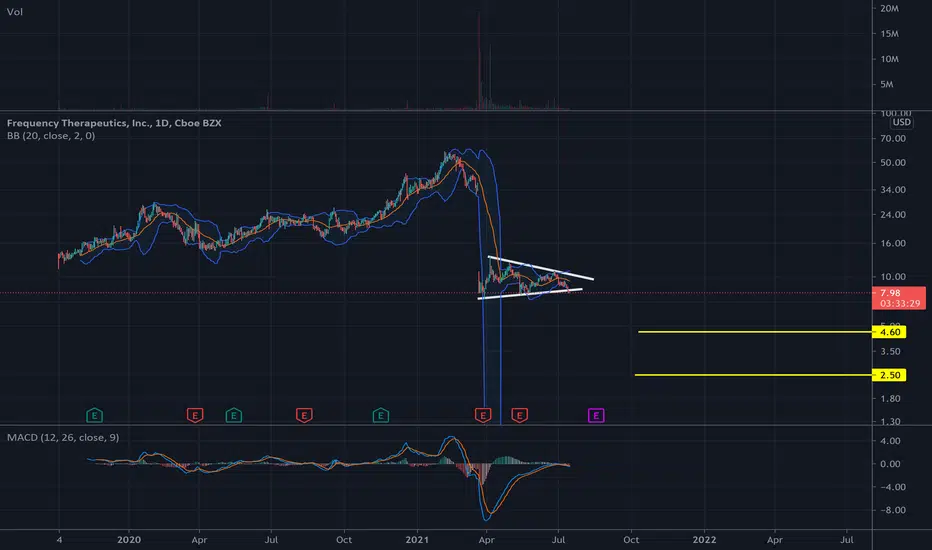932x550 pixels.
Task: Click the red E earnings marker at Apr 2021
Action: tap(483, 416)
